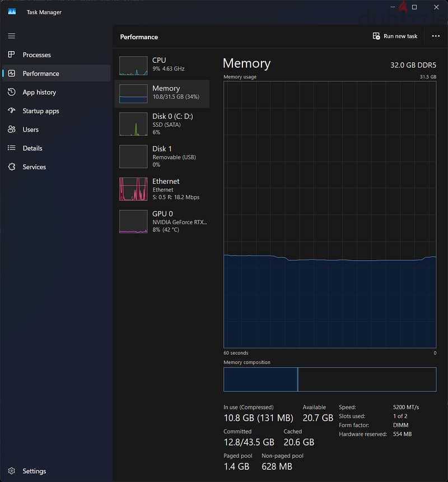Toggle the hamburger navigation menu
The image size is (448, 482).
point(12,36)
